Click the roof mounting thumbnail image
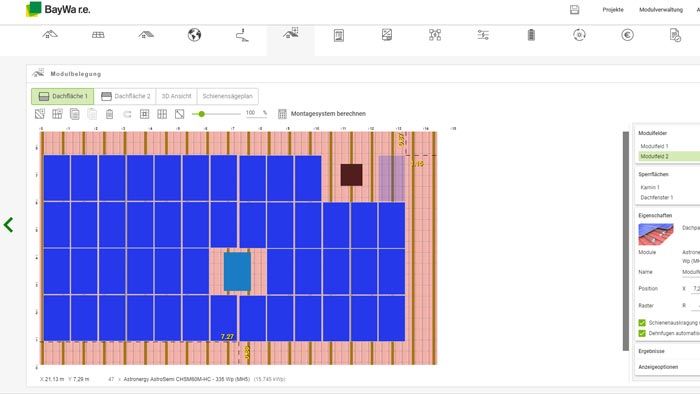This screenshot has width=700, height=394. (656, 234)
